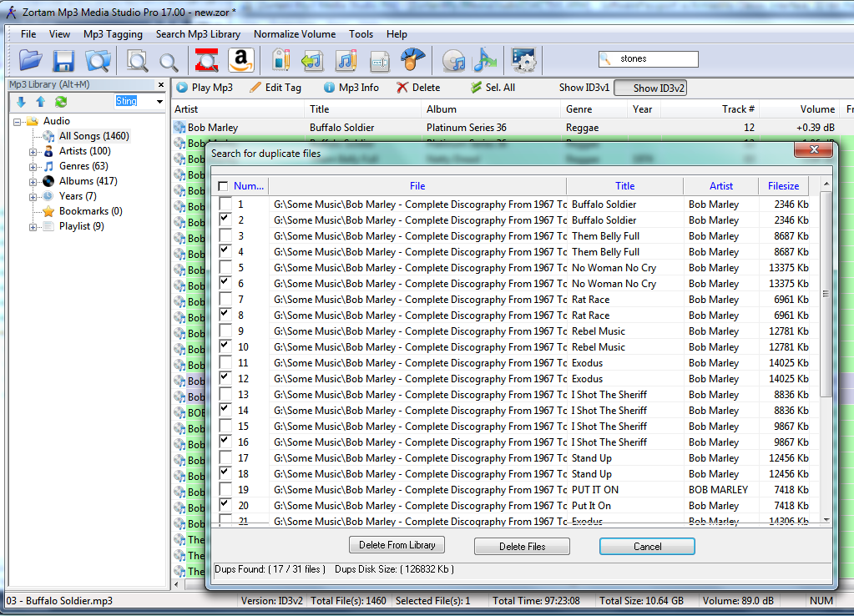Click the small magnifier search icon
This screenshot has height=616, width=854.
point(169,62)
